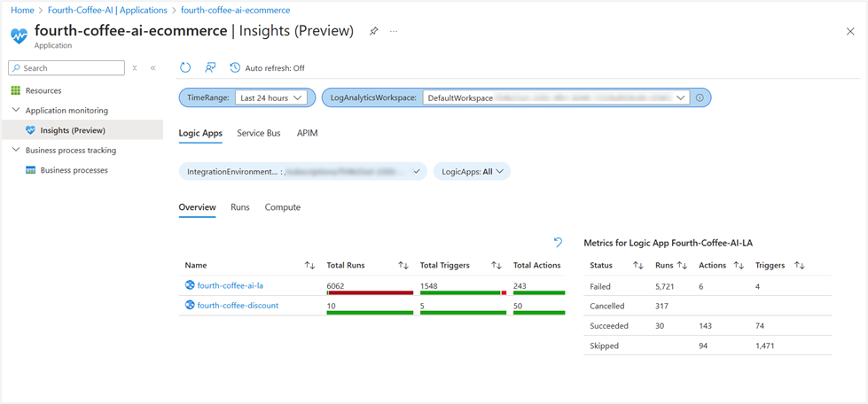The height and width of the screenshot is (404, 868).
Task: Open the feedback icon next to refresh
Action: (x=210, y=67)
